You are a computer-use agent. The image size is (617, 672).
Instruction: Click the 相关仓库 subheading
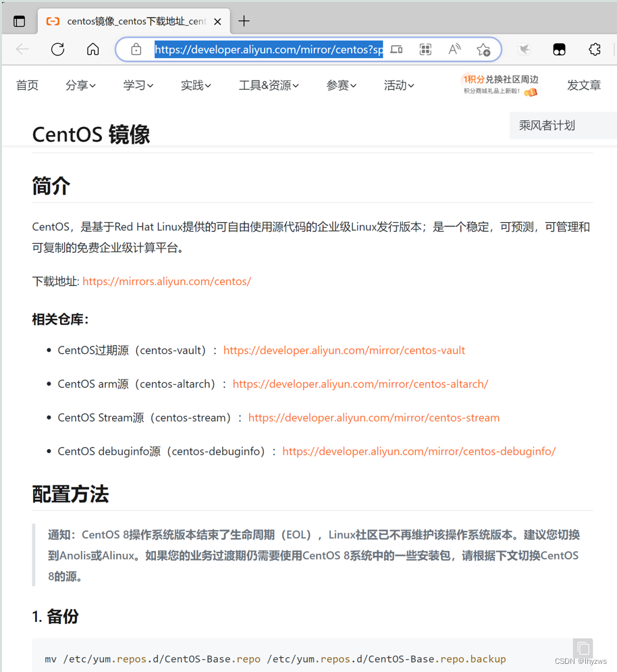(x=60, y=319)
